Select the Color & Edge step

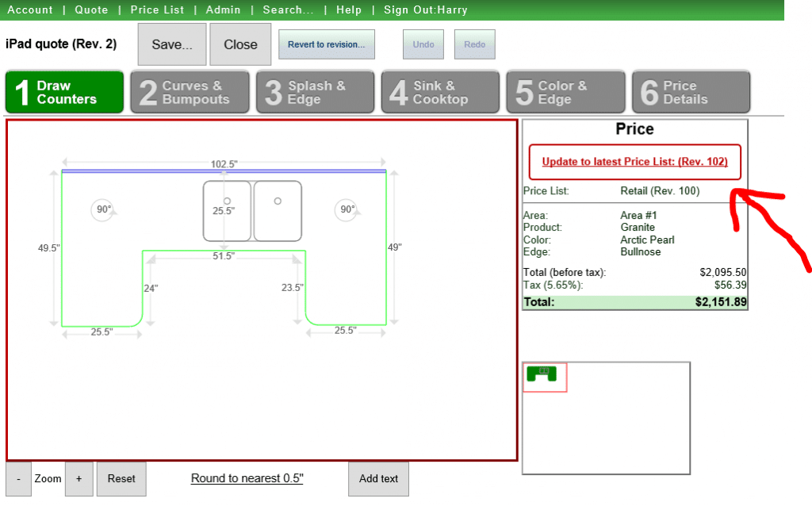point(565,93)
